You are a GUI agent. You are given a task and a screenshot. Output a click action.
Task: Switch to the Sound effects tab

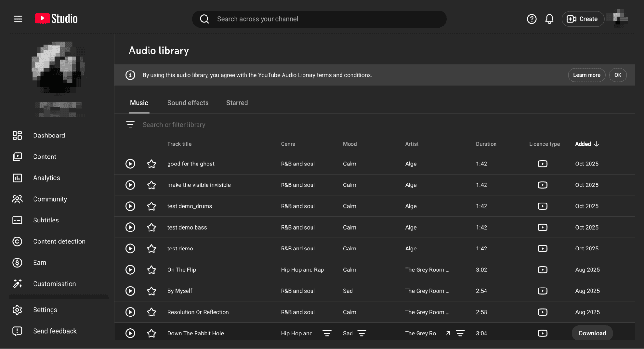(188, 102)
